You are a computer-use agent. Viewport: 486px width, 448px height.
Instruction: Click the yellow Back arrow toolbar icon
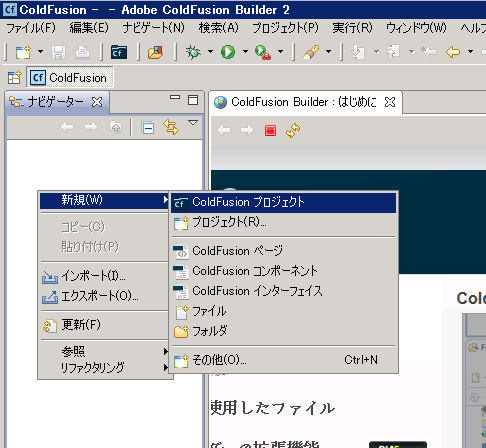point(453,52)
